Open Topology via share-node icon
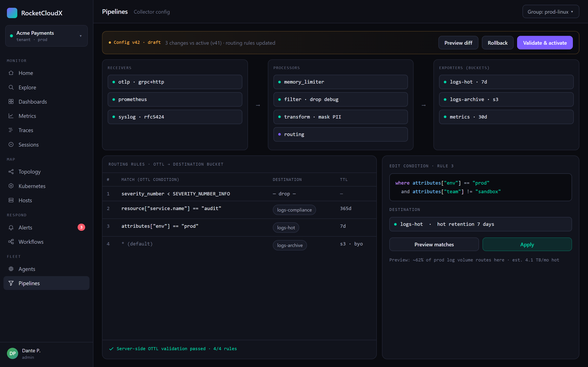 (x=11, y=172)
